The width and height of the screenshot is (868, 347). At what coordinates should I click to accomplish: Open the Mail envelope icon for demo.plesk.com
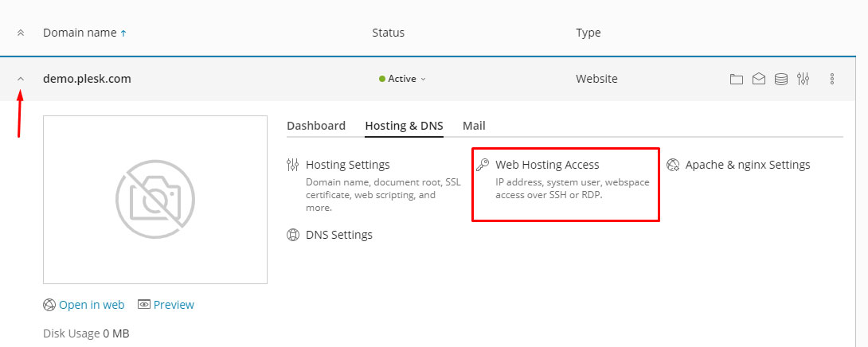758,79
